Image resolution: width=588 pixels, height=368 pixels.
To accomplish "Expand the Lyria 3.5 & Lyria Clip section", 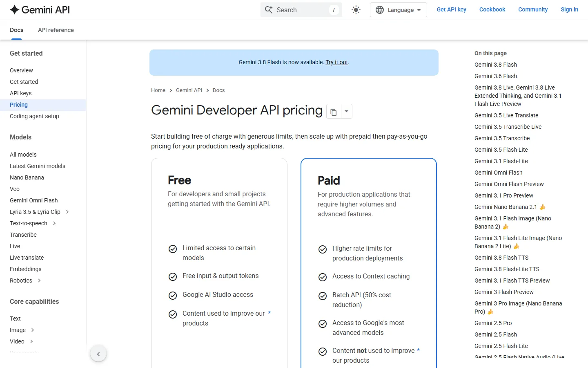I will [67, 212].
